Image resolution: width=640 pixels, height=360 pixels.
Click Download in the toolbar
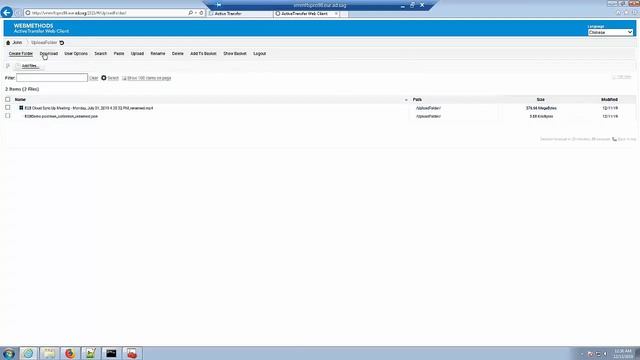[49, 53]
